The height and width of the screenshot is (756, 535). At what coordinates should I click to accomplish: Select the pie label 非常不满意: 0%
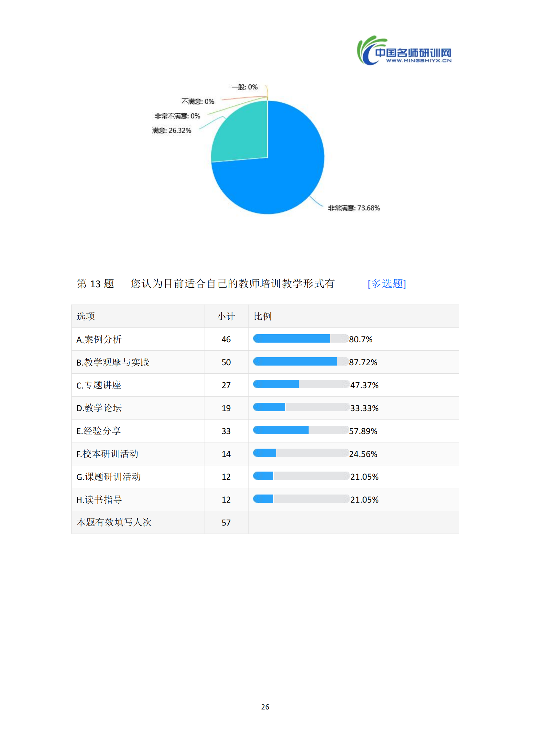[177, 116]
